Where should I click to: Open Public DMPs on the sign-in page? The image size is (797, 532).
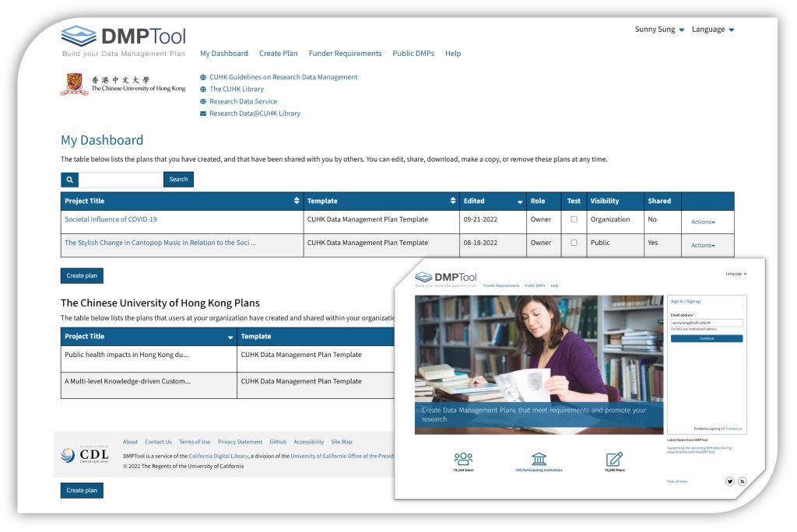coord(535,285)
